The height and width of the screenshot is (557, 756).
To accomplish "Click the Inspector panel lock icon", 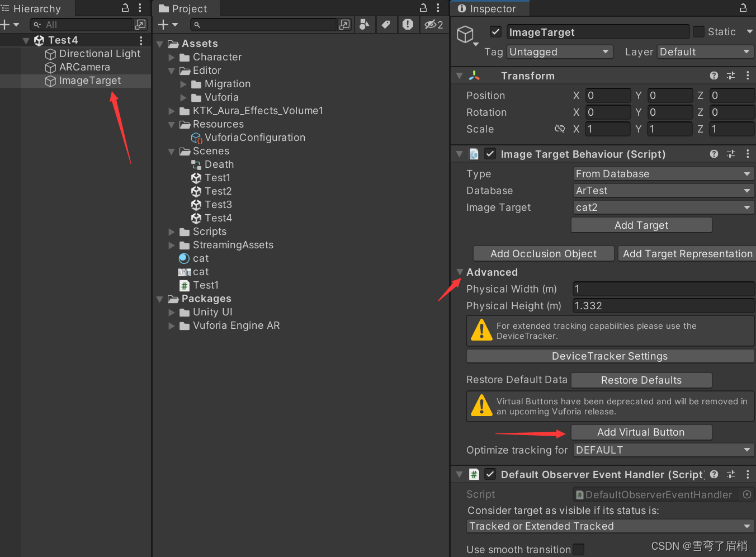I will pyautogui.click(x=743, y=8).
